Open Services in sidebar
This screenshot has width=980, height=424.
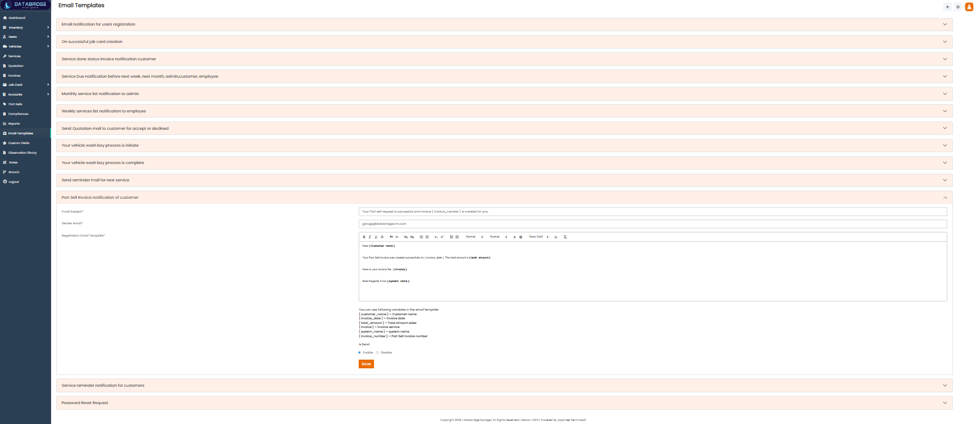pyautogui.click(x=25, y=56)
